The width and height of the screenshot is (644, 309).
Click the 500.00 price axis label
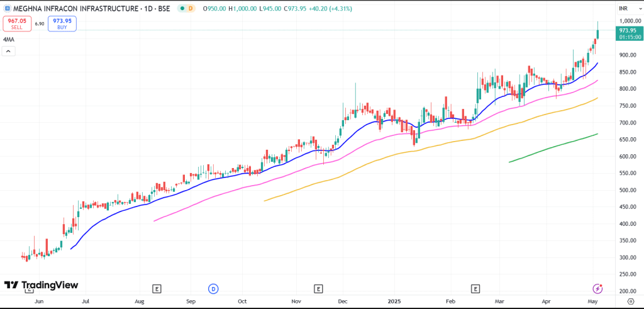click(x=627, y=190)
